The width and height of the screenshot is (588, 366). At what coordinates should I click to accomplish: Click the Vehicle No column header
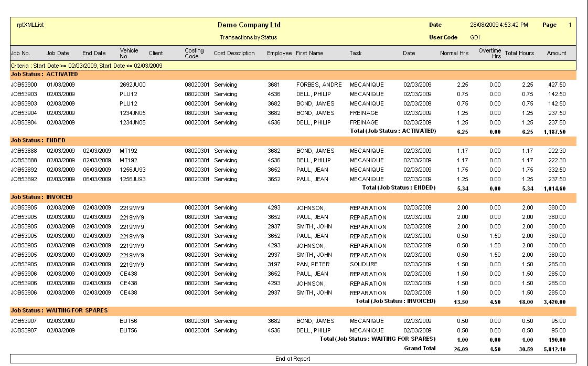(129, 53)
